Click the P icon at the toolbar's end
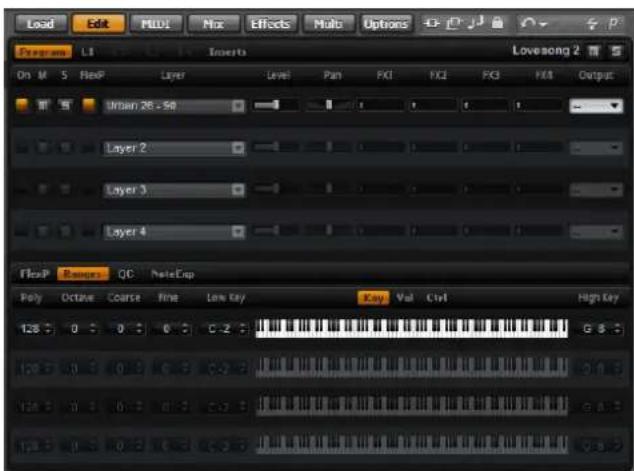 click(613, 23)
